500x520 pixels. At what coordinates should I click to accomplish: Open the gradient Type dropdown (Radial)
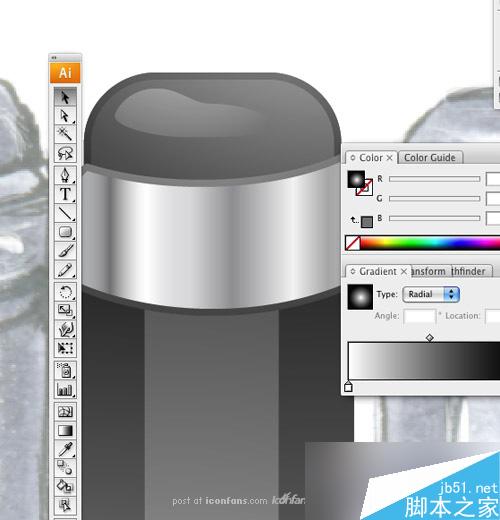(x=431, y=295)
